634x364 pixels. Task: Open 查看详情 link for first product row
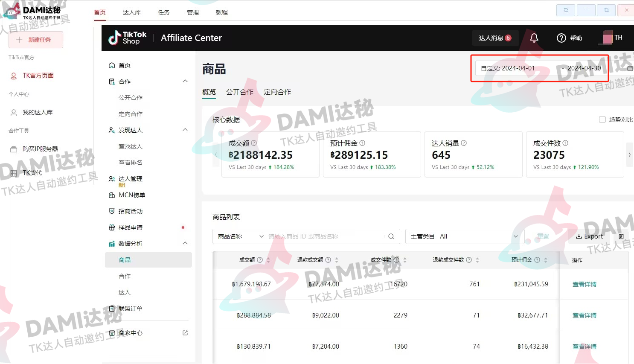585,284
